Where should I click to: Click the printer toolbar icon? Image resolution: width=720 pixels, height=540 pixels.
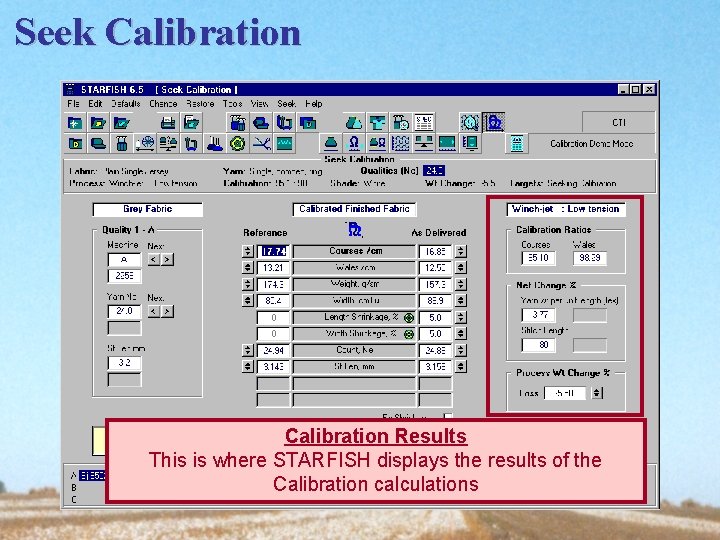pos(168,123)
